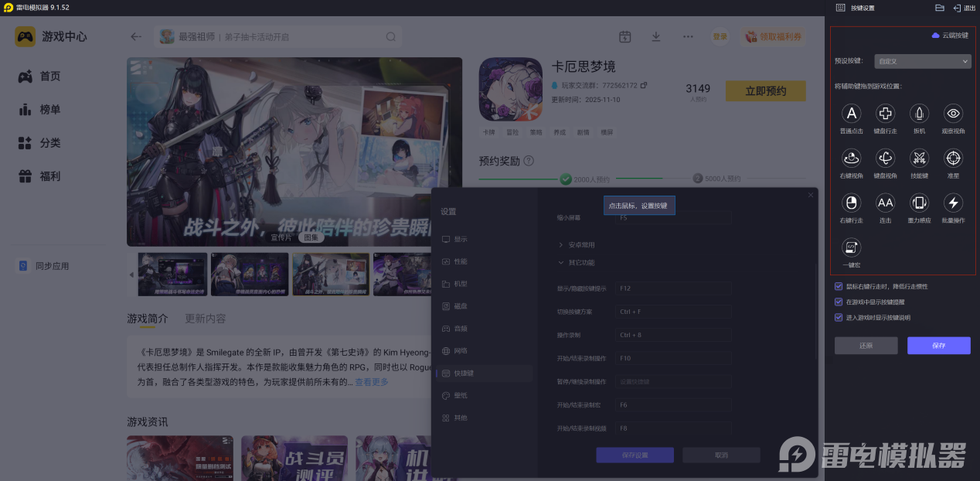Toggle 在游戏中显示按键提醒 checkbox
Screen dimensions: 980x481
[x=839, y=302]
